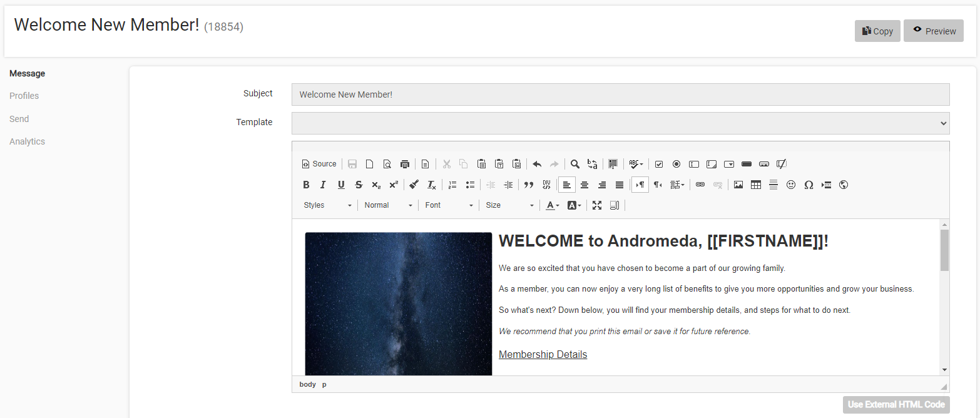Open the Profiles sidebar tab

point(24,96)
